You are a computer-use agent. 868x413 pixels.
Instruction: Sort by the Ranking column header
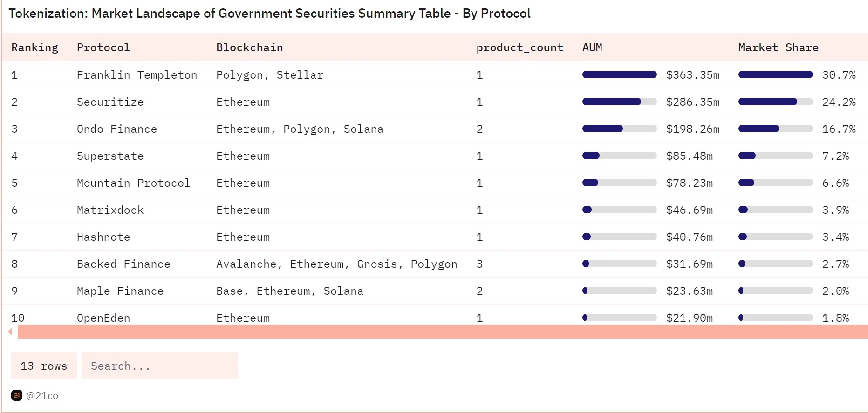click(x=35, y=47)
